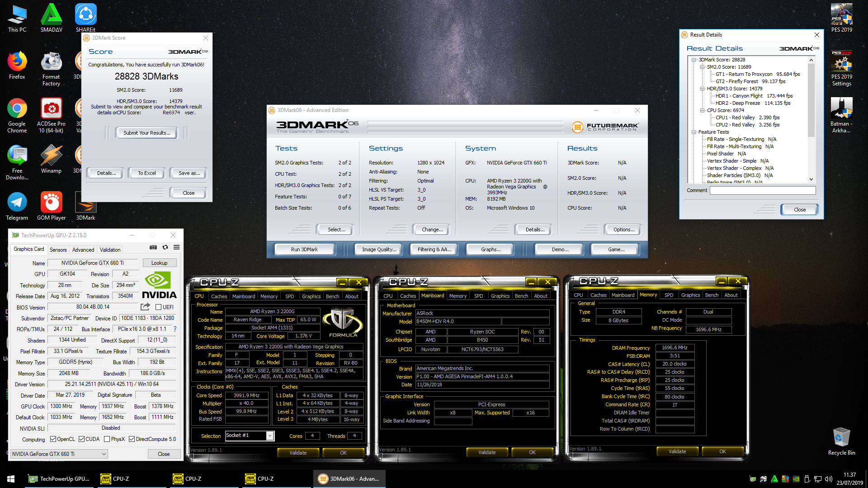Open Caches tab in the first CPU-Z window
868x488 pixels.
pyautogui.click(x=219, y=296)
